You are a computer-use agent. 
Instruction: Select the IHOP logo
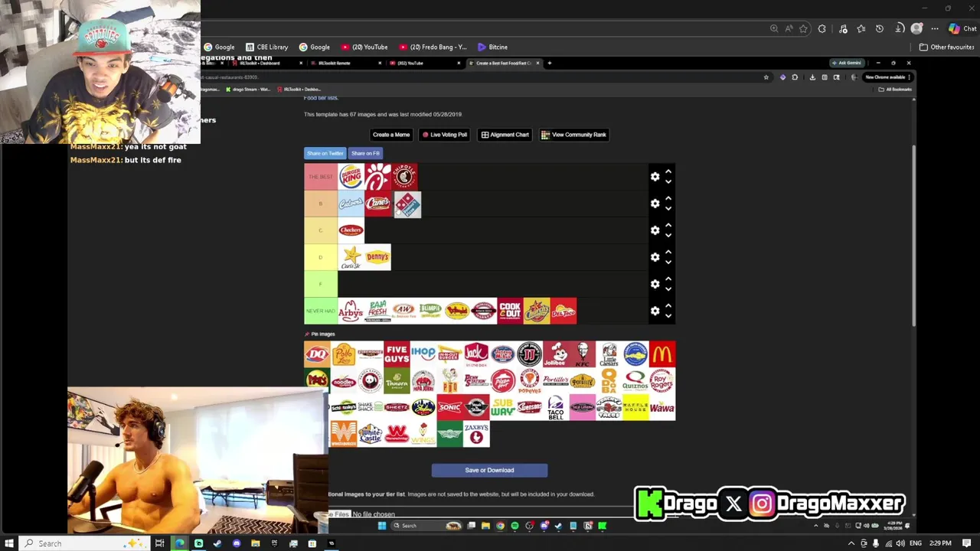click(x=423, y=354)
